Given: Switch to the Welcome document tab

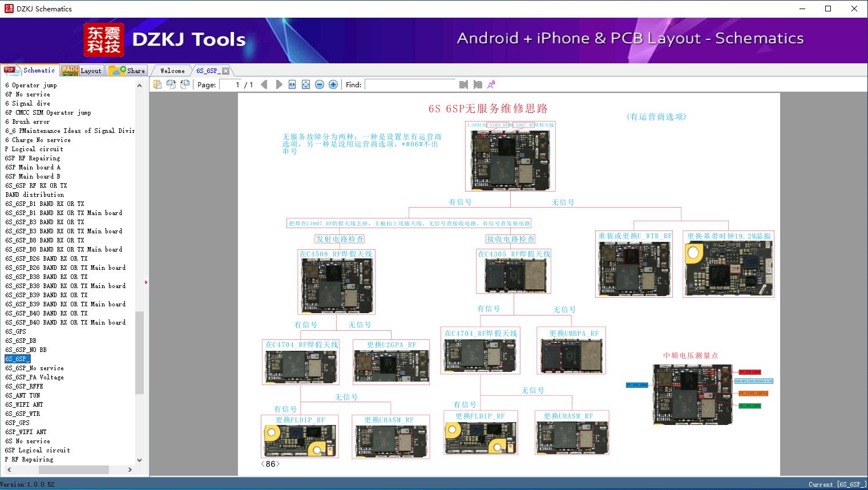Looking at the screenshot, I should (172, 71).
